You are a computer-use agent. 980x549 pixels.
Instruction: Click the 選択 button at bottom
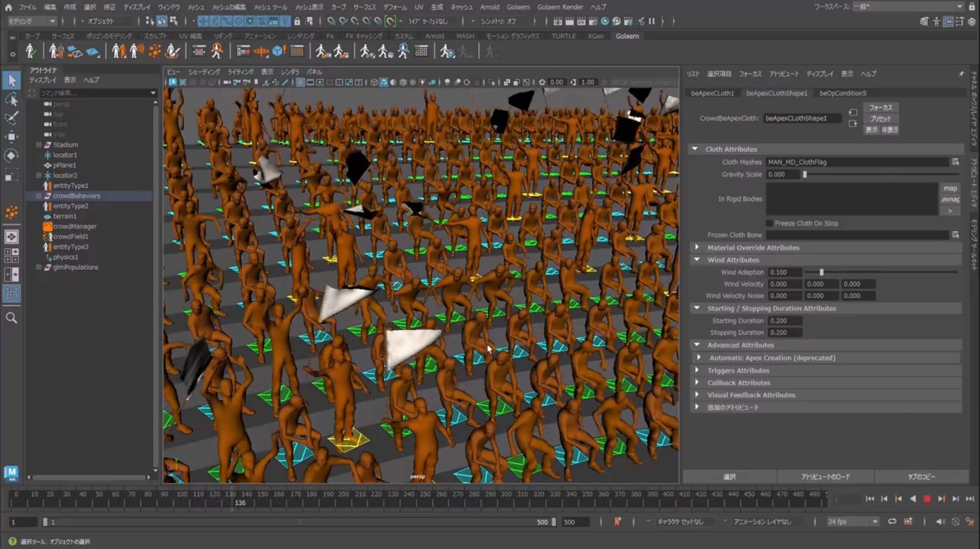tap(729, 477)
